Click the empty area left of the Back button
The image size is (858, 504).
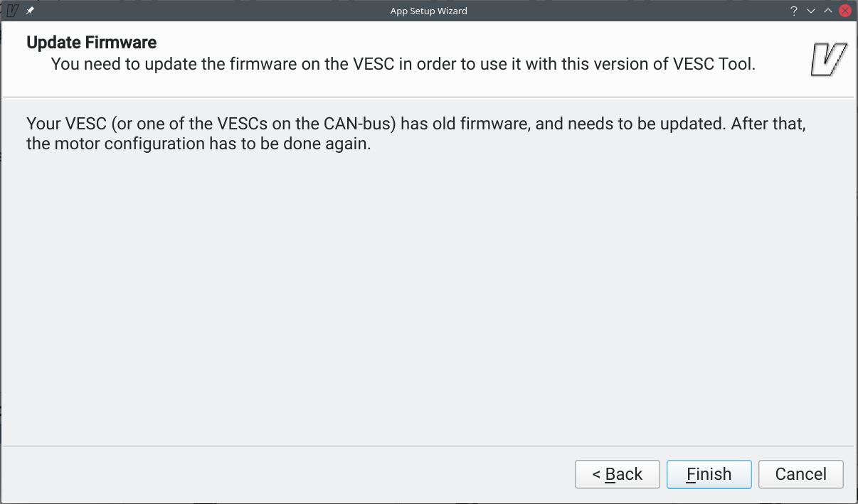[x=285, y=474]
